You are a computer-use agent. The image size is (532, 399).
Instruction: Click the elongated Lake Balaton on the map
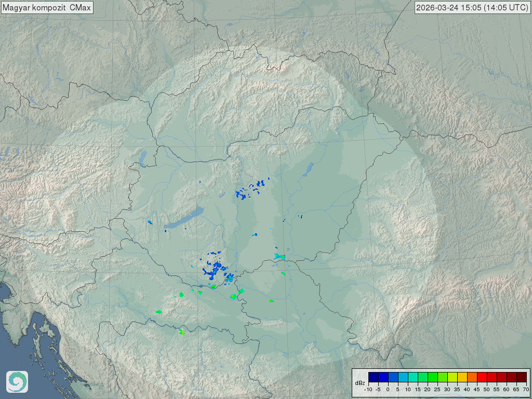tap(185, 220)
